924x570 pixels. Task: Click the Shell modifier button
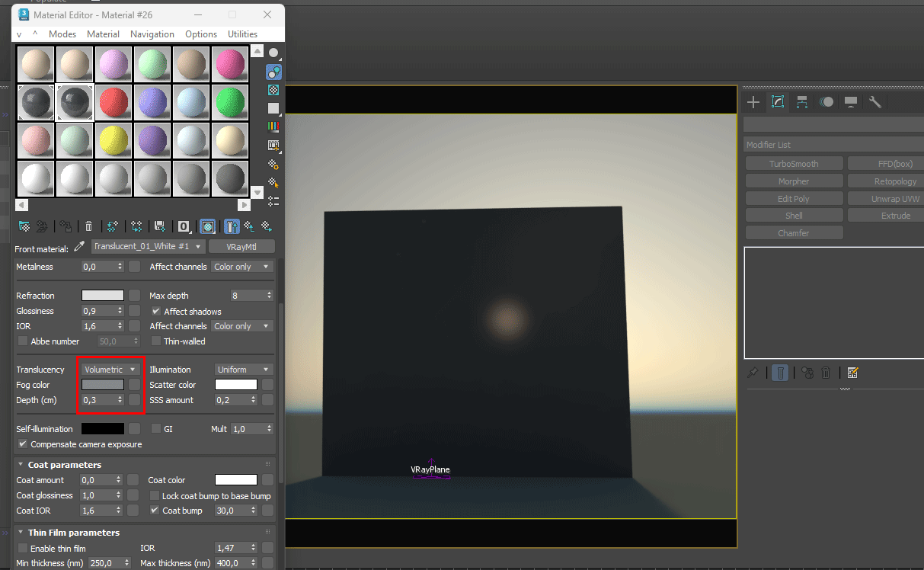(x=794, y=216)
